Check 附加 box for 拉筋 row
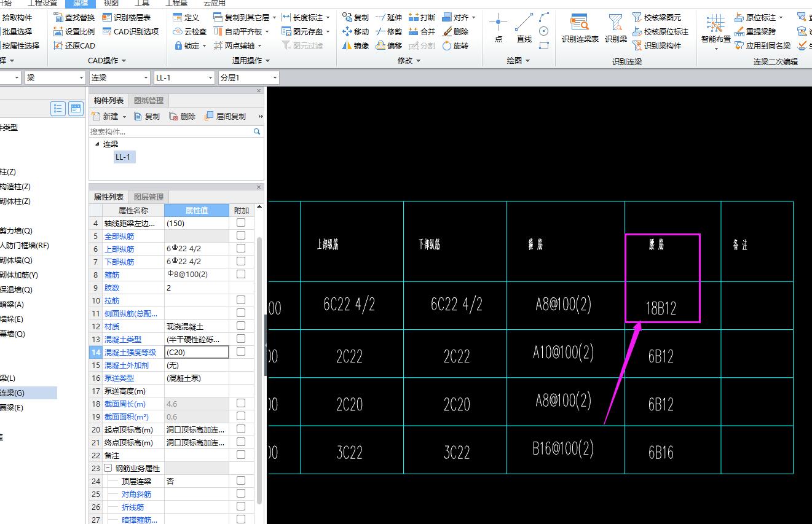The width and height of the screenshot is (812, 524). tap(241, 300)
